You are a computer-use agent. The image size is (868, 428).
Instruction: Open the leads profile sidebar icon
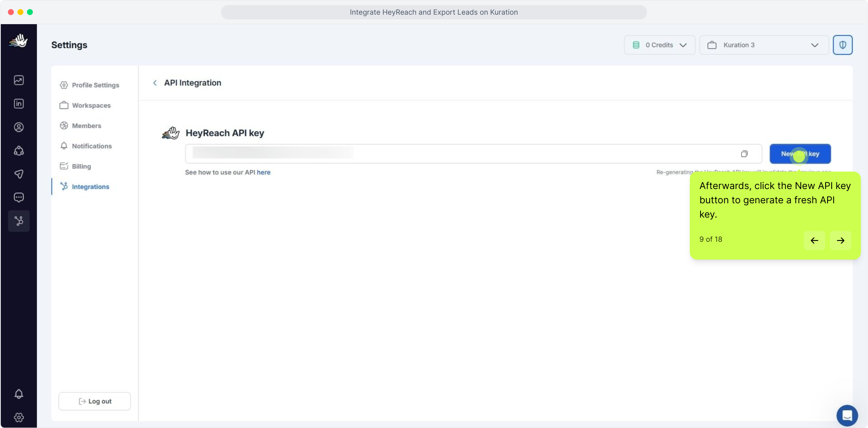point(19,127)
